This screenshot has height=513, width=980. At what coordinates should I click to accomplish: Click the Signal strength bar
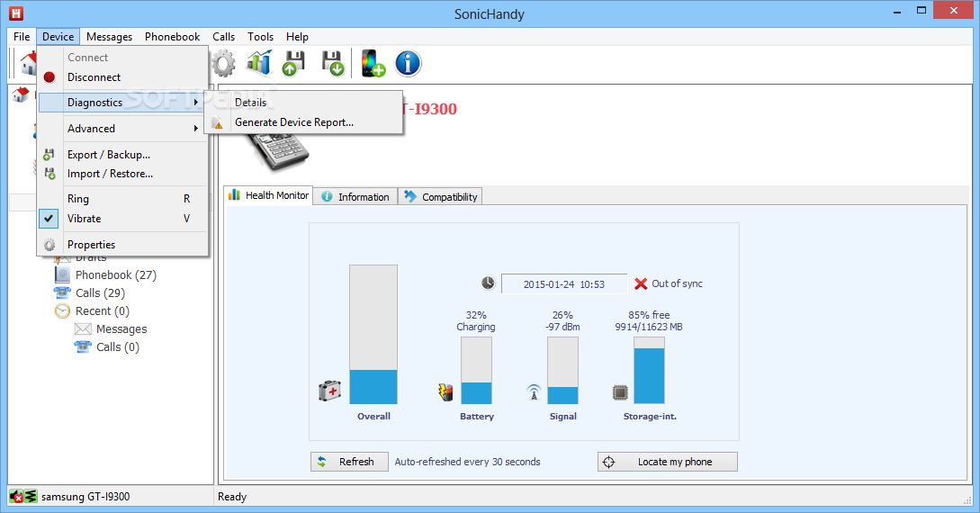pyautogui.click(x=562, y=371)
